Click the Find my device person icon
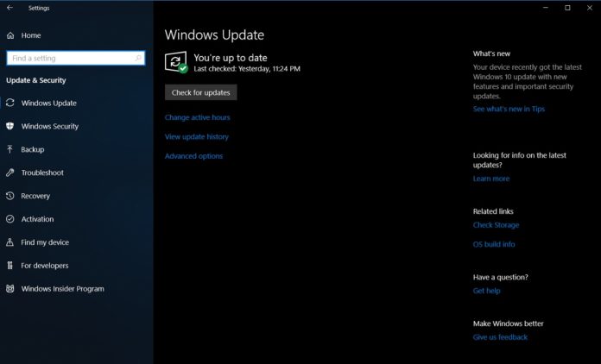 (10, 242)
